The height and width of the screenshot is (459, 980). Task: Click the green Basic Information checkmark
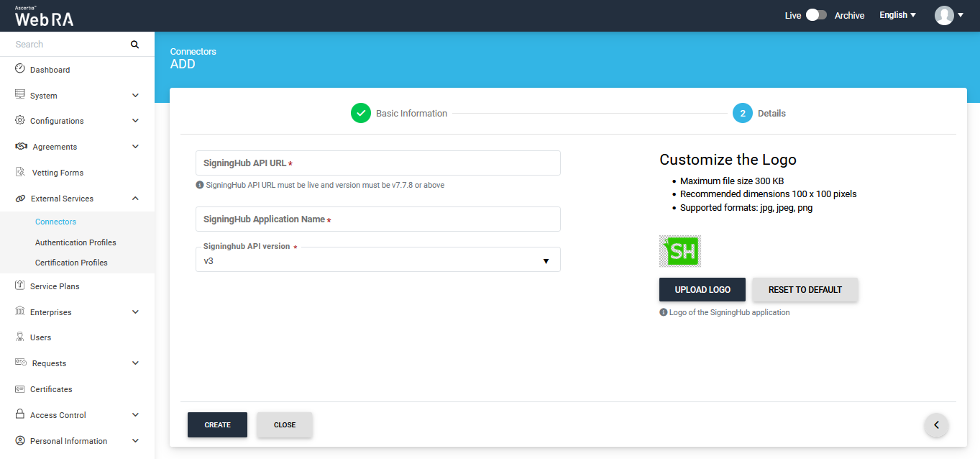click(361, 113)
